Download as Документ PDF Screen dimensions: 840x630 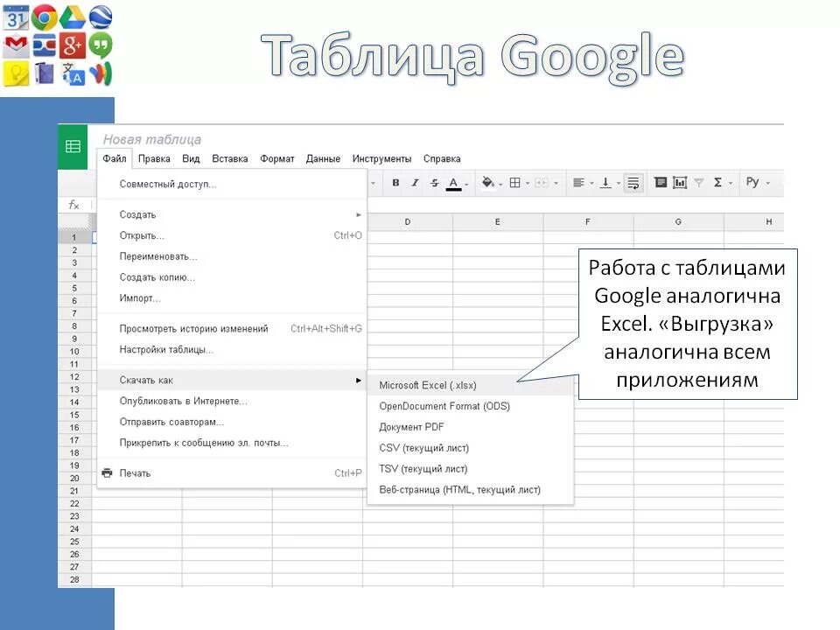tap(471, 427)
